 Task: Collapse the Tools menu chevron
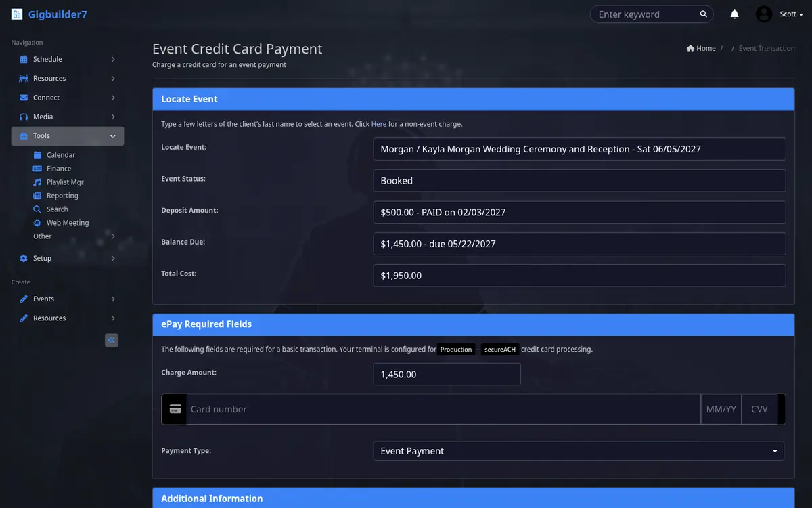113,136
